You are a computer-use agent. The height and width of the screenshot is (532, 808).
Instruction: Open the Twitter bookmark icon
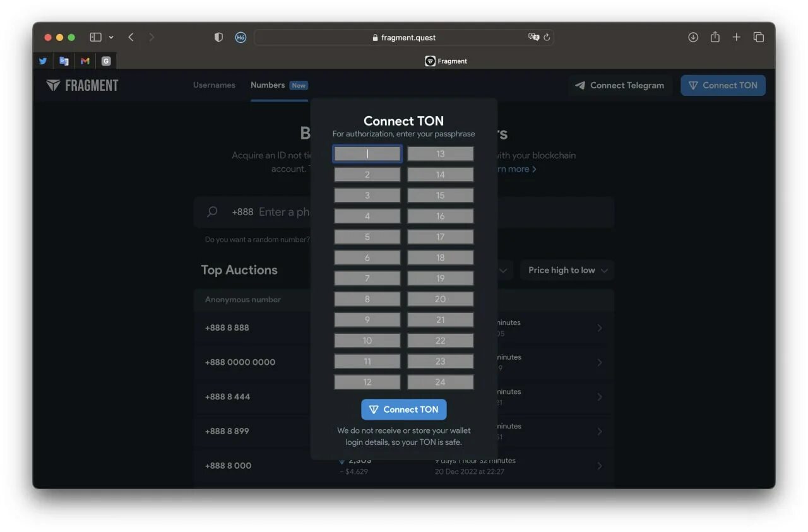[43, 61]
